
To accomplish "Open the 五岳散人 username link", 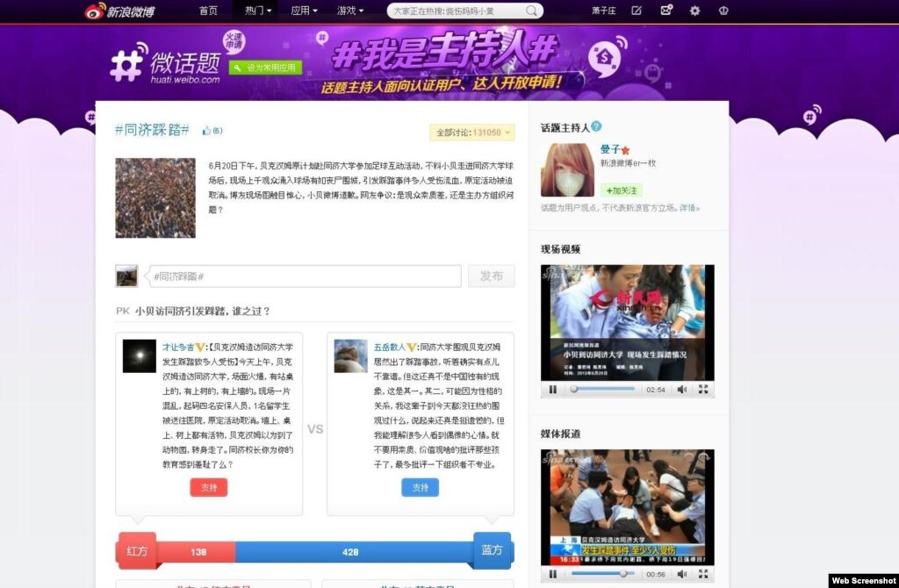I will (x=390, y=348).
